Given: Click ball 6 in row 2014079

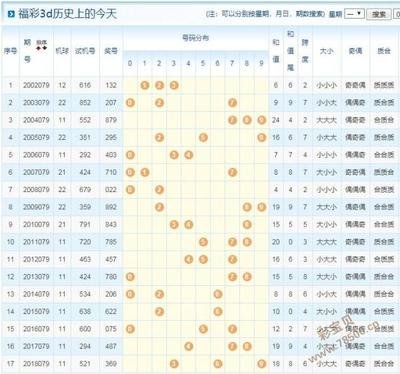Looking at the screenshot, I should pyautogui.click(x=218, y=294).
